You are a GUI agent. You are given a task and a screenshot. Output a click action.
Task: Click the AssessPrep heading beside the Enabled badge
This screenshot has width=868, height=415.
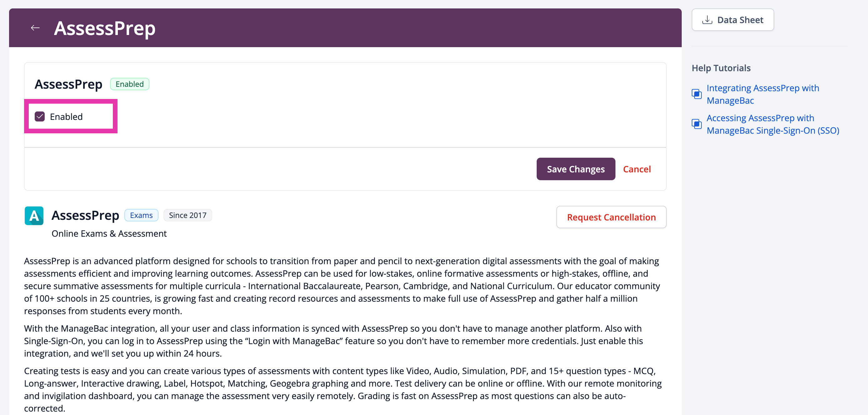68,84
